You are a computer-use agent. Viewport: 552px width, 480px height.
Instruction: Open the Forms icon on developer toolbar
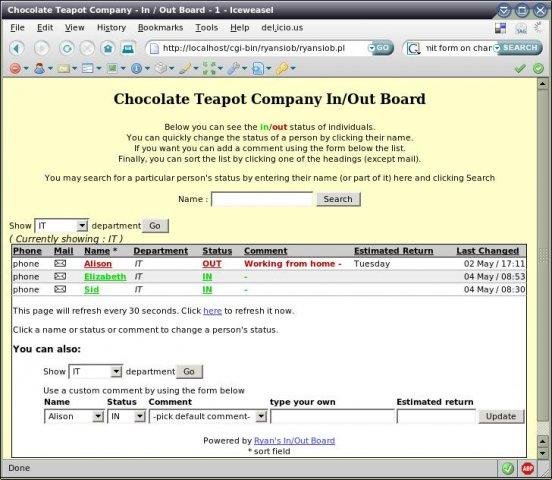coord(88,68)
